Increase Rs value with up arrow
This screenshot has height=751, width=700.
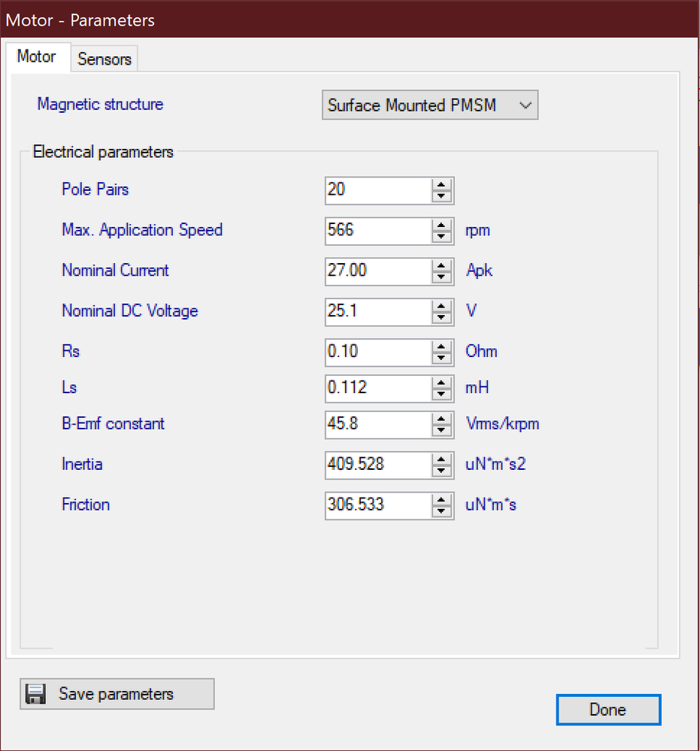[441, 347]
